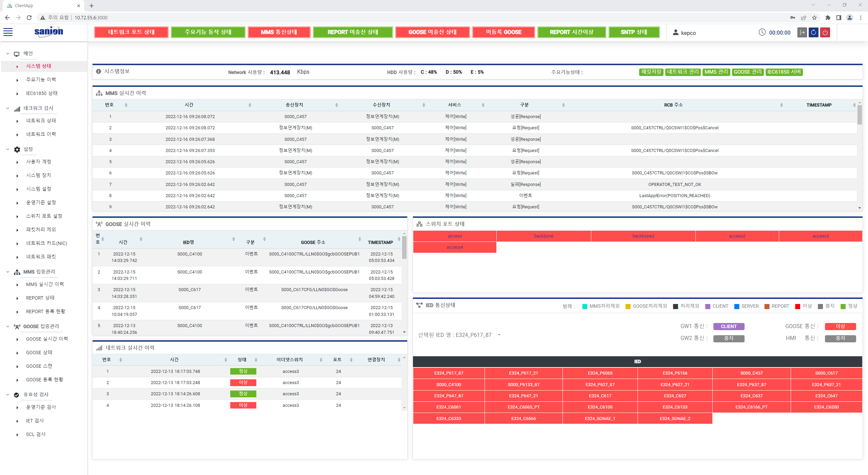
Task: Click the MMS 통신상태 button
Action: pos(279,32)
